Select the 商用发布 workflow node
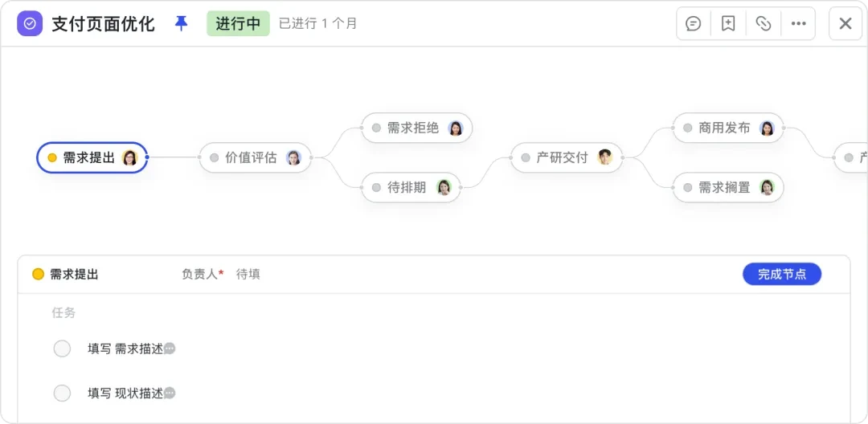The height and width of the screenshot is (424, 868). (724, 128)
